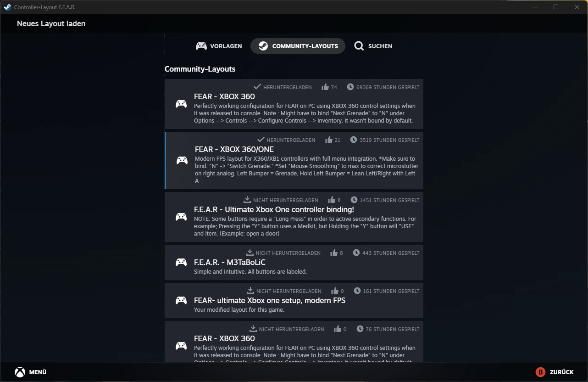Select the first FEAR - XBOX 360 layout title

(224, 96)
